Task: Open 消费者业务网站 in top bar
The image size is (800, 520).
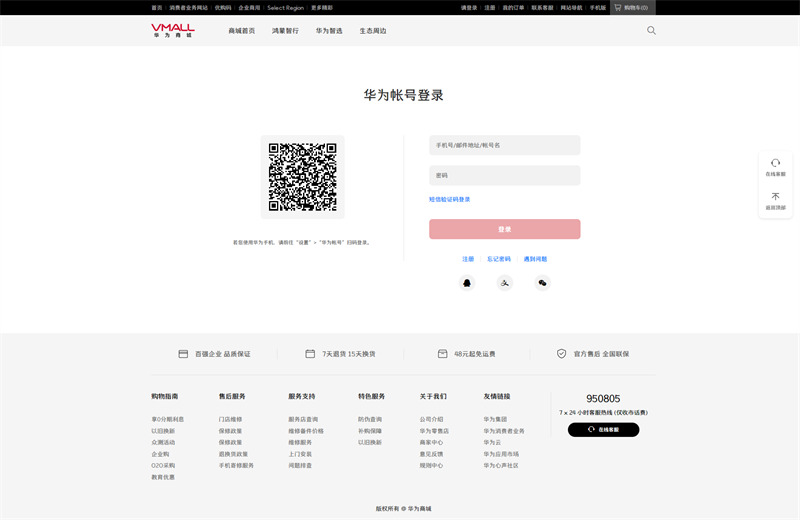Action: [188, 8]
